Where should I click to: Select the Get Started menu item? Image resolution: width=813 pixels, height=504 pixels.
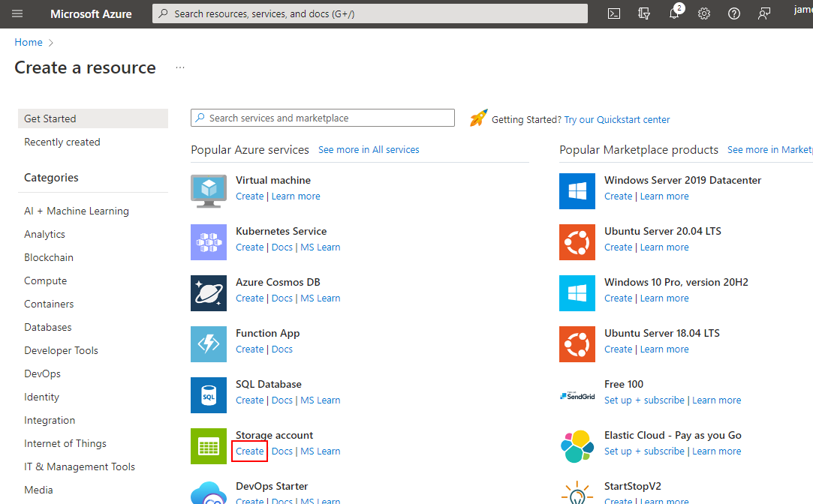coord(93,118)
